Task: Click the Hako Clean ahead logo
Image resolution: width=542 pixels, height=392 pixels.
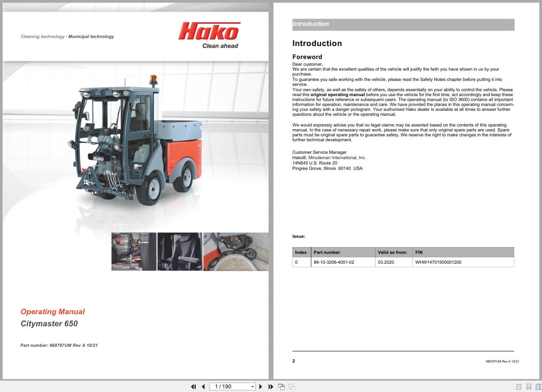Action: (209, 35)
